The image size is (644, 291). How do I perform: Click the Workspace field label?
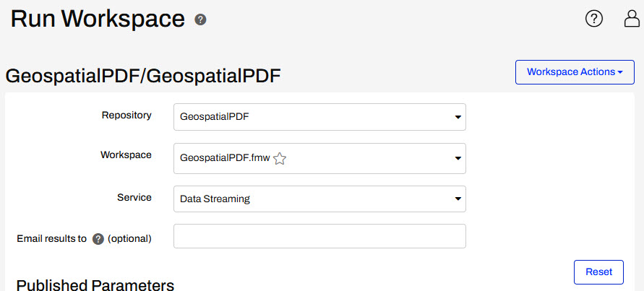pyautogui.click(x=126, y=155)
